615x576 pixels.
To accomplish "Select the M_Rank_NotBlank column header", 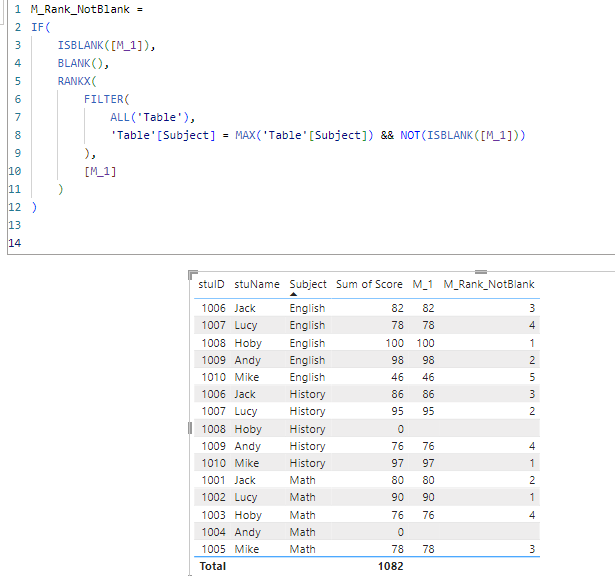I will [x=489, y=284].
